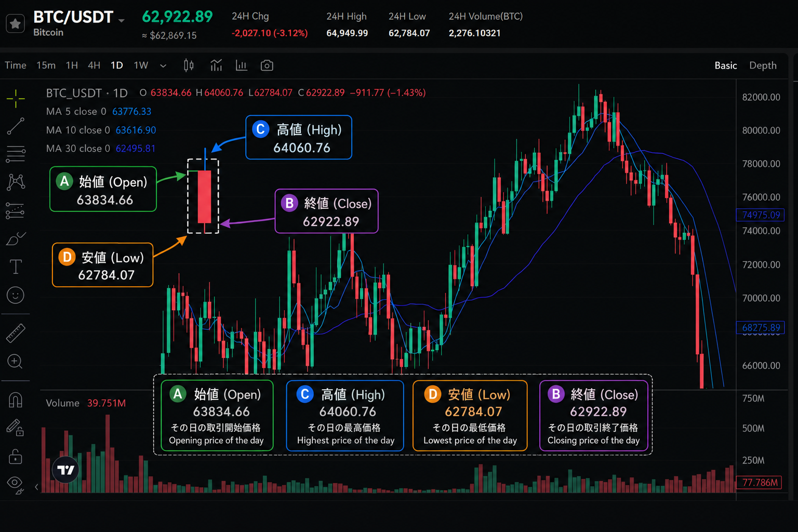798x532 pixels.
Task: Take a chart snapshot with camera icon
Action: (267, 65)
